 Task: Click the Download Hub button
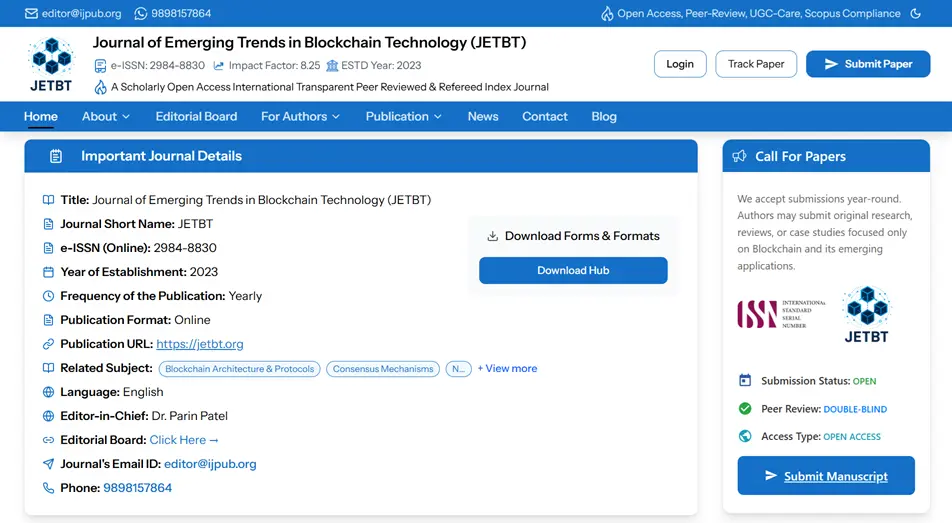click(573, 270)
